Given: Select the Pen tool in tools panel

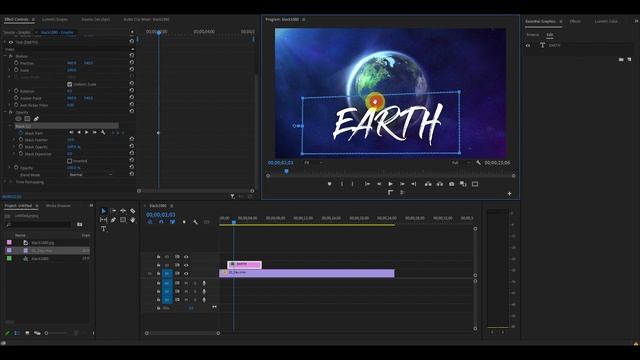Looking at the screenshot, I should click(113, 220).
